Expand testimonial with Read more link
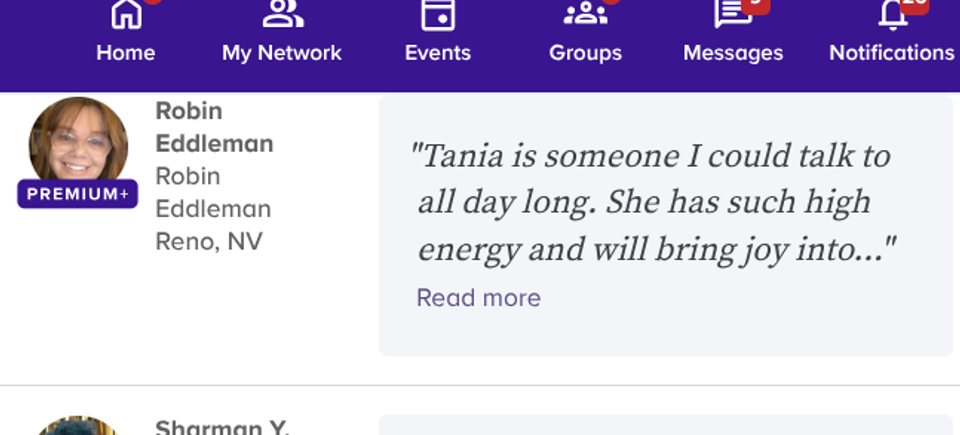The height and width of the screenshot is (435, 960). click(478, 298)
